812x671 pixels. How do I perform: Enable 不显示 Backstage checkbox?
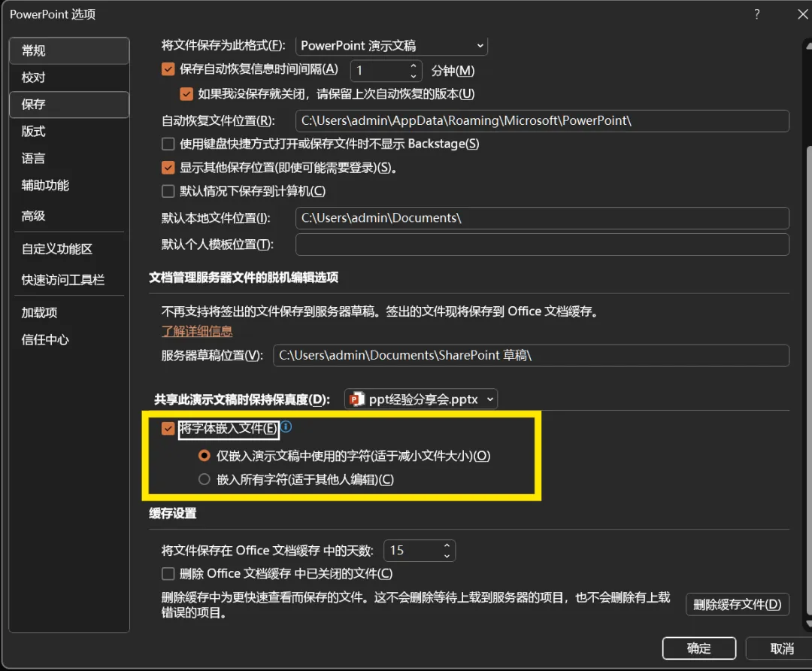[x=168, y=144]
